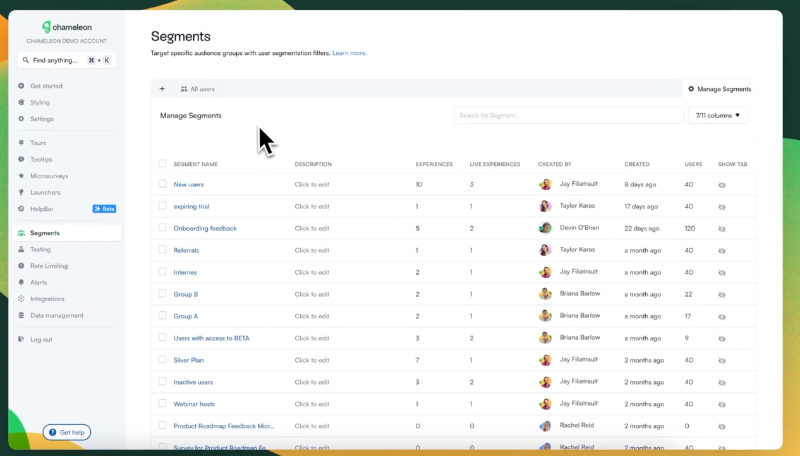800x456 pixels.
Task: Open the 7/11 columns dropdown
Action: click(x=718, y=116)
